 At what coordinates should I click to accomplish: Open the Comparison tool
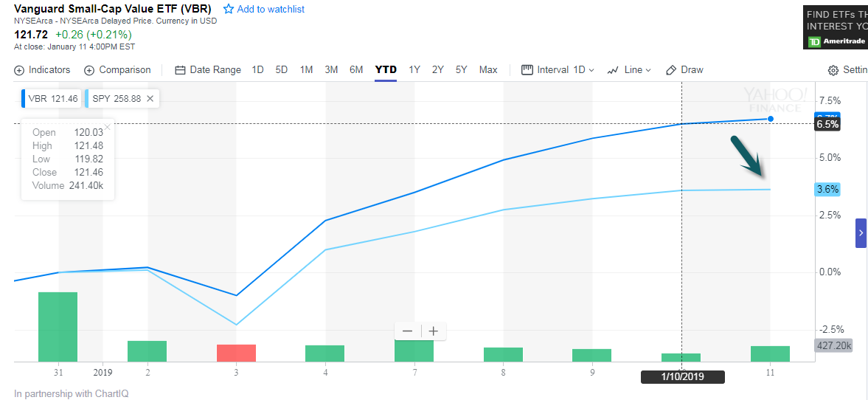(117, 70)
